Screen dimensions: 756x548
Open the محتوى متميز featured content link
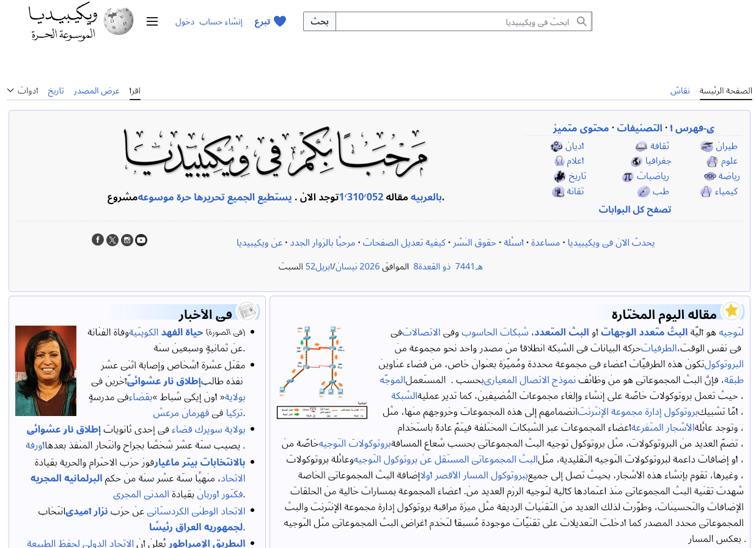pyautogui.click(x=581, y=128)
